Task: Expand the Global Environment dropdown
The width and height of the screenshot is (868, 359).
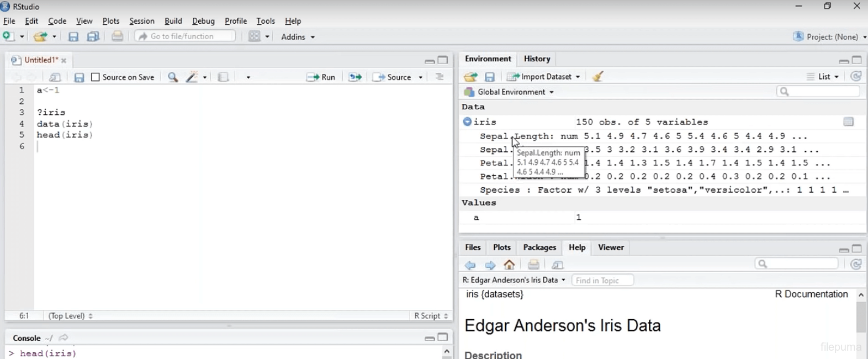Action: pyautogui.click(x=509, y=92)
